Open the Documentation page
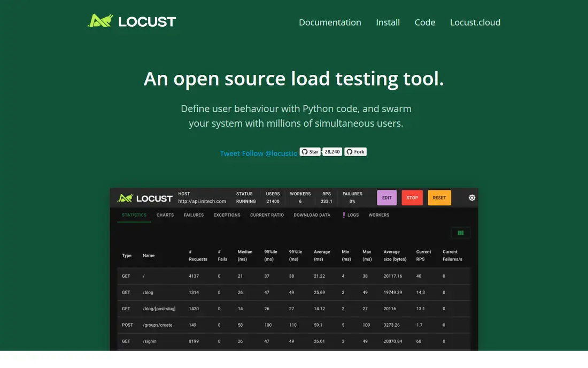 330,22
